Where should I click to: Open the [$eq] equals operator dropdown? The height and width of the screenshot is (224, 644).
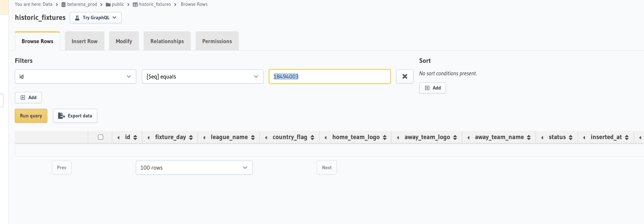tap(202, 76)
